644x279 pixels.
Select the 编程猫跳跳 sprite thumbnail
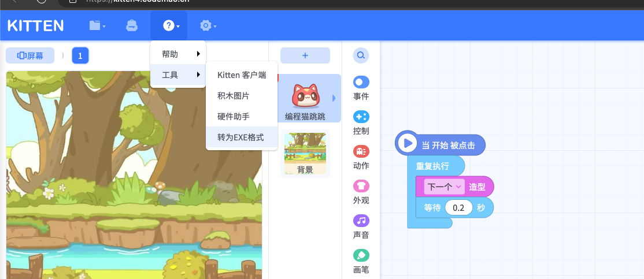click(x=305, y=98)
